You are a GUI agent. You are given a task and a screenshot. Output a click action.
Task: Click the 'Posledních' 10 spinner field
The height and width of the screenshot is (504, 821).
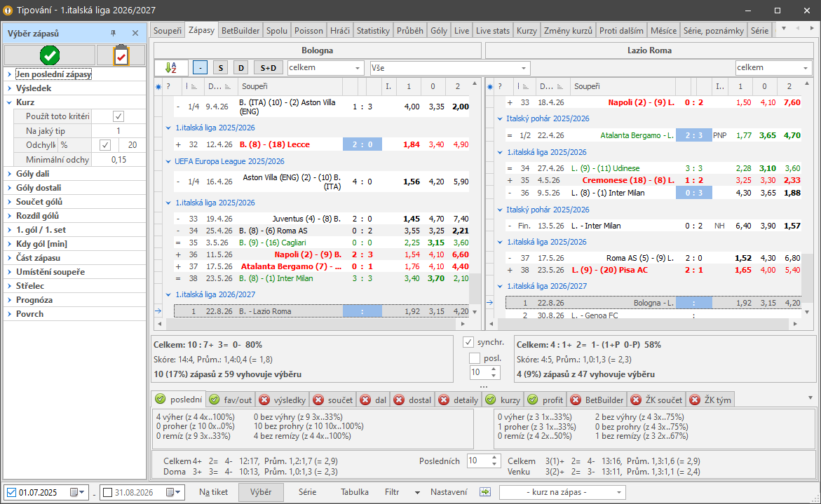[483, 461]
